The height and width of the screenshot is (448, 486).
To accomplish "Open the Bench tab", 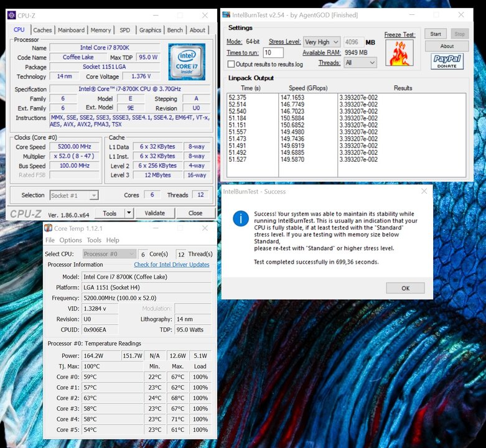I will pyautogui.click(x=175, y=30).
